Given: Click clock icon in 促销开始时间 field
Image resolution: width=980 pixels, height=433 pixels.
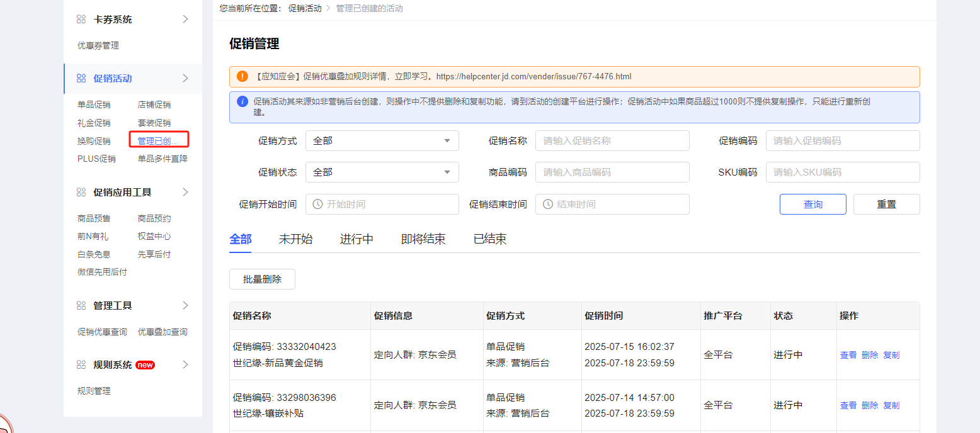Looking at the screenshot, I should tap(318, 204).
